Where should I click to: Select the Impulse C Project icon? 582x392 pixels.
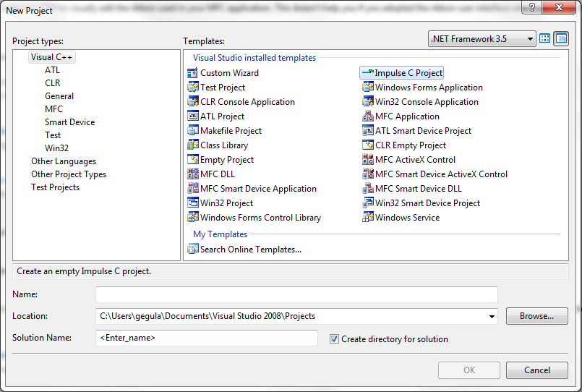pos(367,73)
